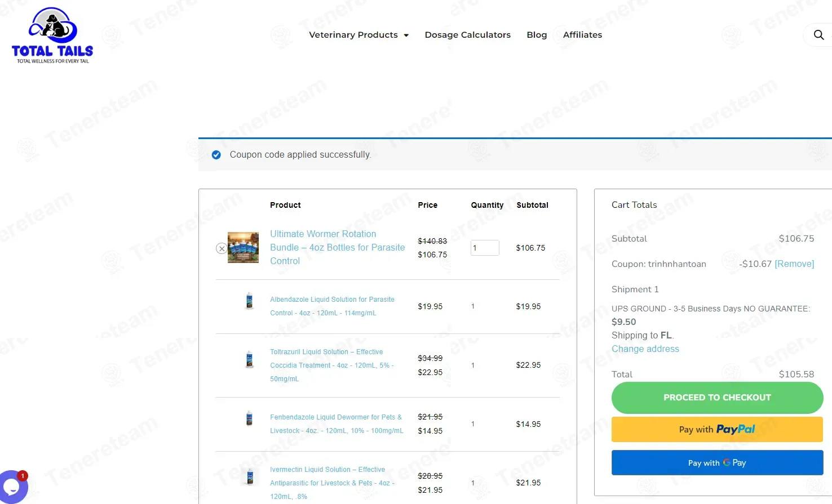Click the Total Tails logo
Image resolution: width=832 pixels, height=504 pixels.
[x=52, y=35]
